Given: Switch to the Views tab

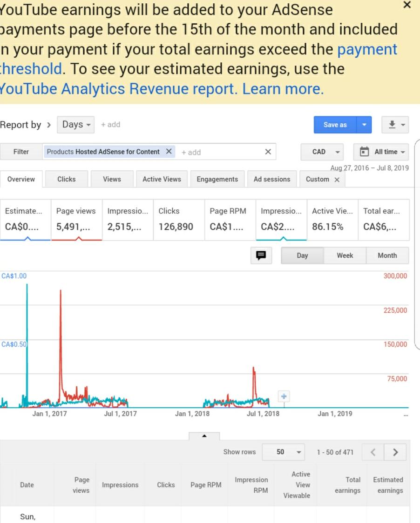Looking at the screenshot, I should [x=112, y=179].
